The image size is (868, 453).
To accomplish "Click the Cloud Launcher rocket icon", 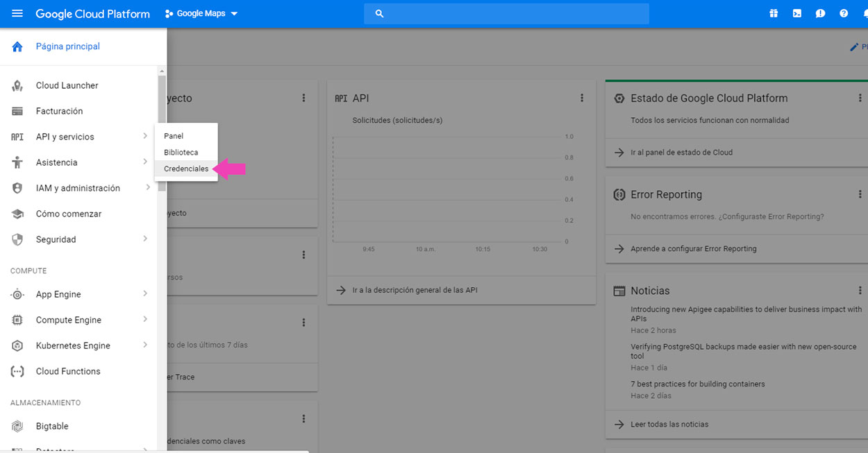I will point(17,85).
